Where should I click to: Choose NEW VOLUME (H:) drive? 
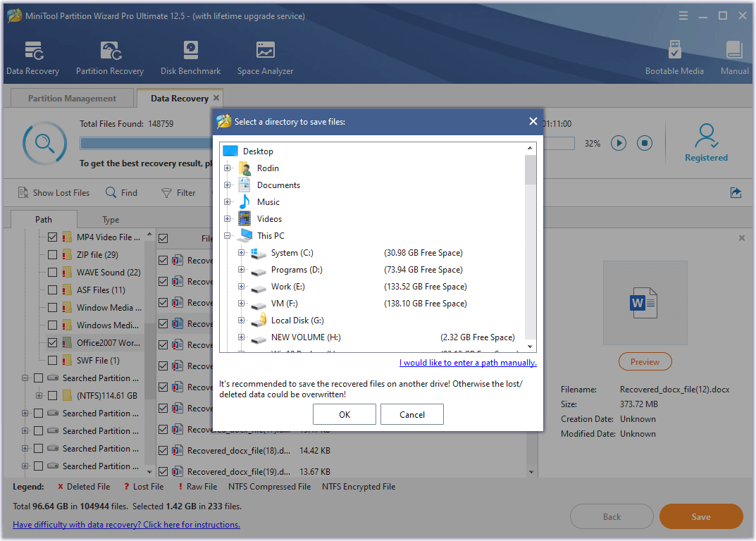click(x=306, y=337)
